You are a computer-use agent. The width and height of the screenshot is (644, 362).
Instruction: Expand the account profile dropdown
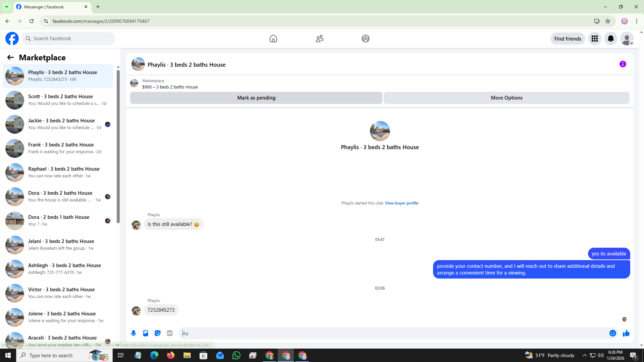627,39
